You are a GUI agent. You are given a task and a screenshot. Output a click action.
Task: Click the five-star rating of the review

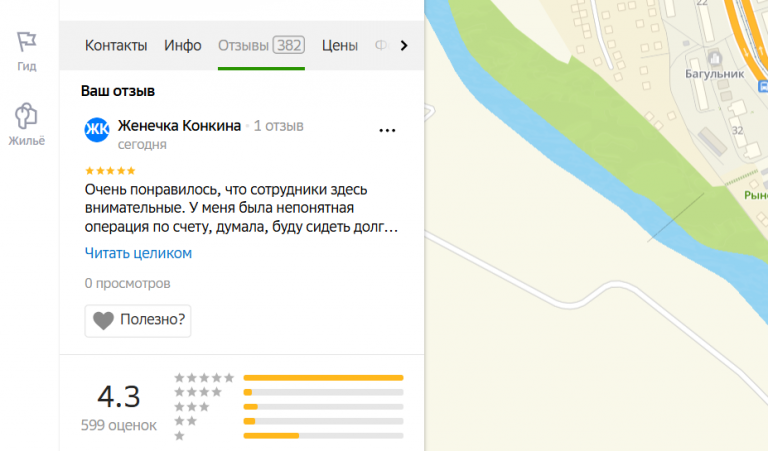coord(110,171)
